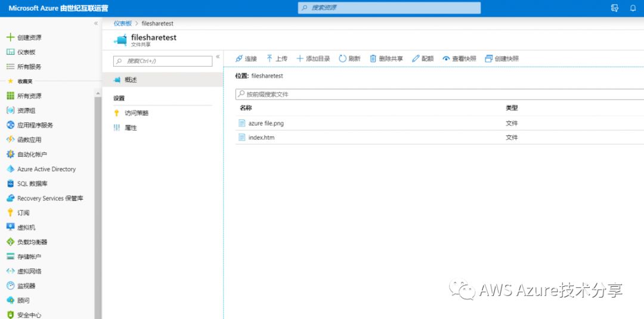Click 查看快照 view snapshots button
The image size is (644, 319).
459,58
